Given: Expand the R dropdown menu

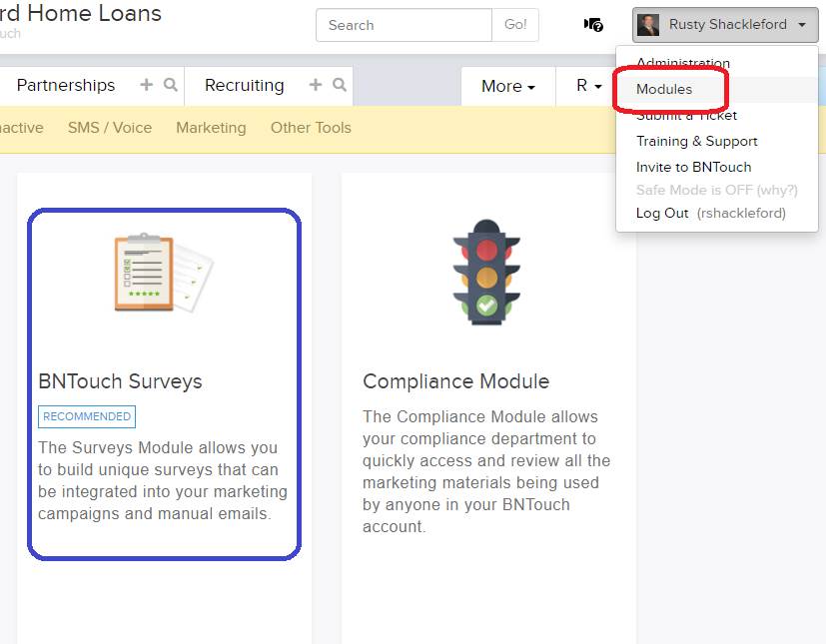Looking at the screenshot, I should (x=589, y=86).
